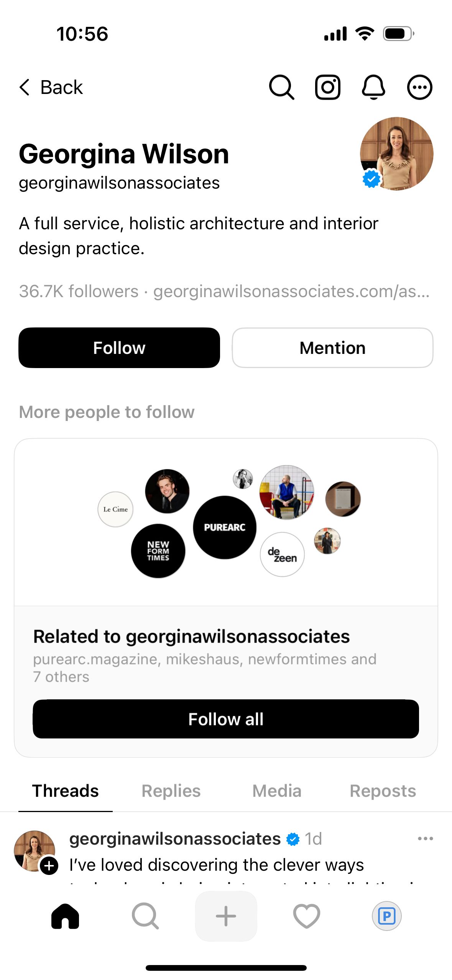Open the more options circle icon
Viewport: 452px width, 980px height.
click(419, 87)
